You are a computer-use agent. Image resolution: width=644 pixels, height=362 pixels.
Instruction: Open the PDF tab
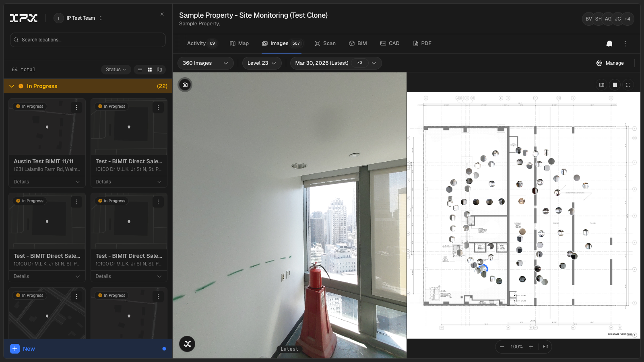[422, 43]
